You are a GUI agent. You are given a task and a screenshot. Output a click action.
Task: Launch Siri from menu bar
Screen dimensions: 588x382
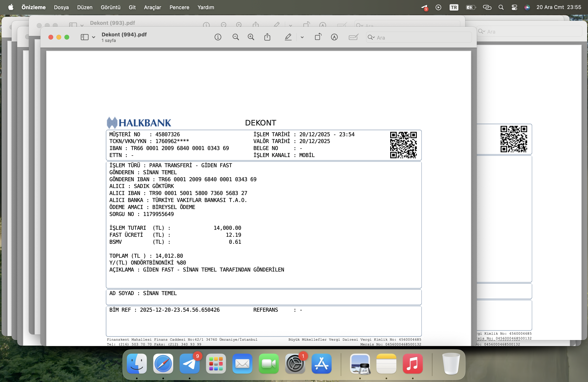pos(527,7)
